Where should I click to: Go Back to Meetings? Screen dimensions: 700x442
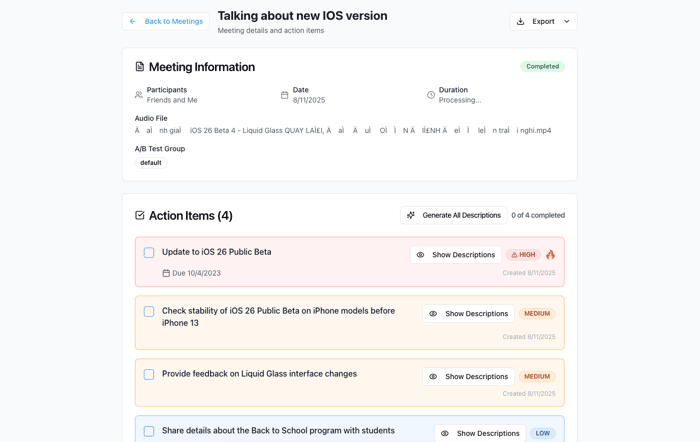tap(166, 21)
